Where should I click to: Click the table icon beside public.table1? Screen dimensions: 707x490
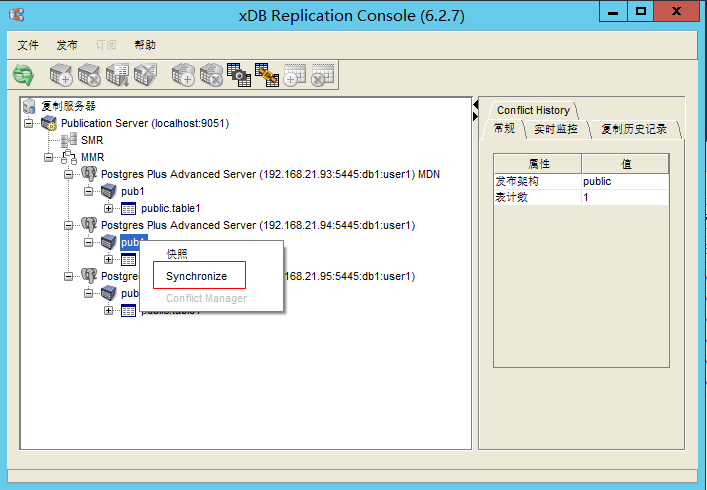pyautogui.click(x=129, y=208)
